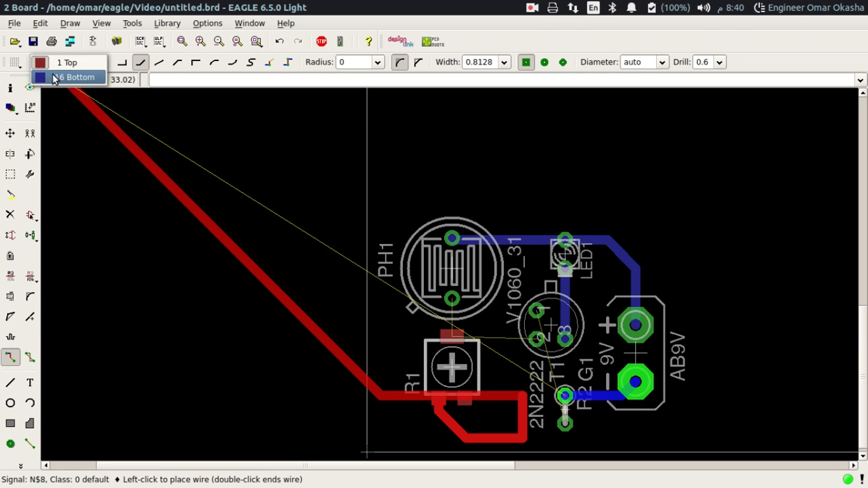868x488 pixels.
Task: Save the board with the floppy icon
Action: click(33, 42)
